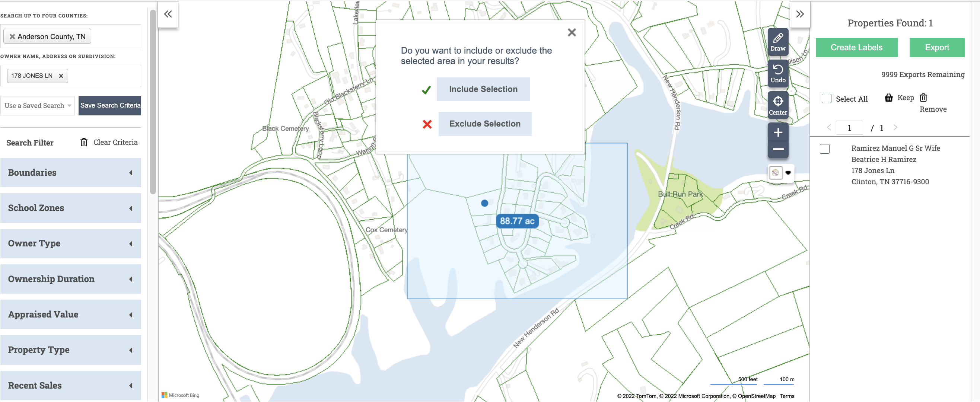Collapse the left search panel
The image size is (980, 402).
[x=168, y=15]
